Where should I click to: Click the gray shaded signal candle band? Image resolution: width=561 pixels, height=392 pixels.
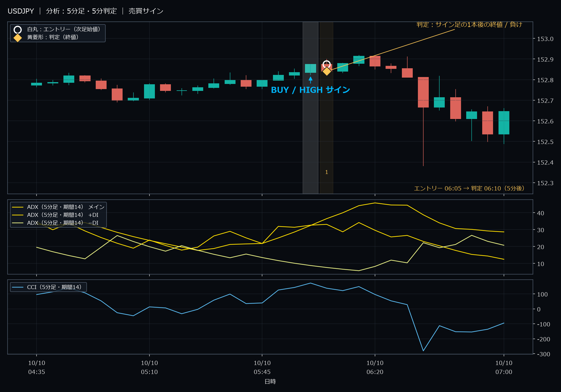pyautogui.click(x=310, y=108)
